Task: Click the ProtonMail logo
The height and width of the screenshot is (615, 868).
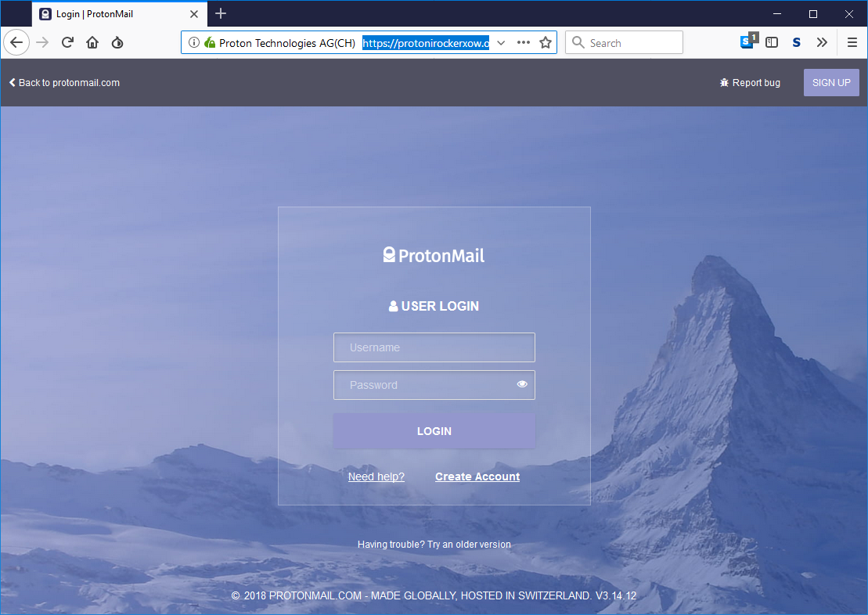Action: click(x=434, y=255)
